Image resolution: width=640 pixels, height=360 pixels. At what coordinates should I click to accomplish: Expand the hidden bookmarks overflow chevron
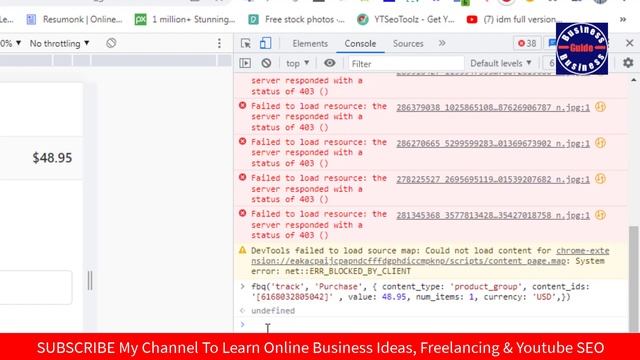point(623,19)
